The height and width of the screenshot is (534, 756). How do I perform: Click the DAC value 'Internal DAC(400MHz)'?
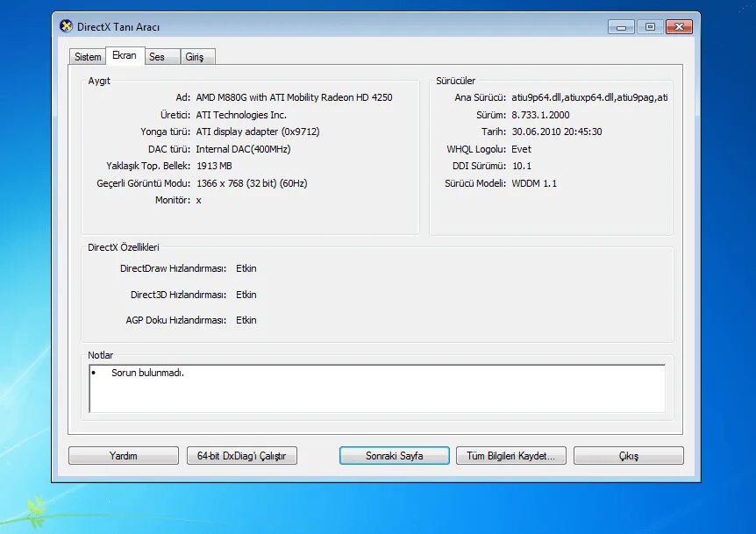point(243,149)
